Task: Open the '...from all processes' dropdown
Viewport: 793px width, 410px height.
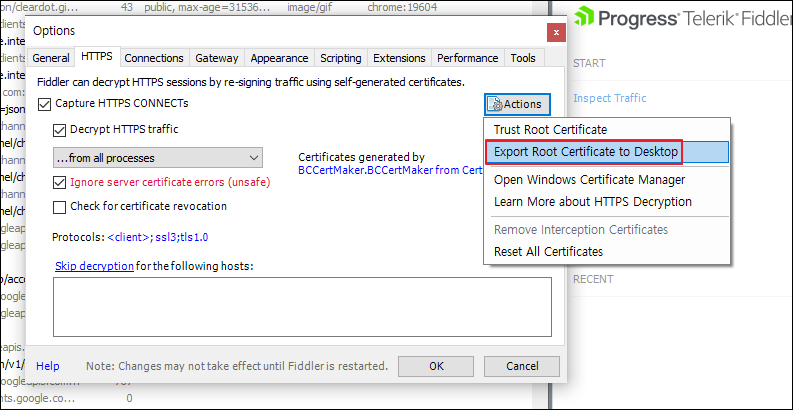Action: click(158, 158)
